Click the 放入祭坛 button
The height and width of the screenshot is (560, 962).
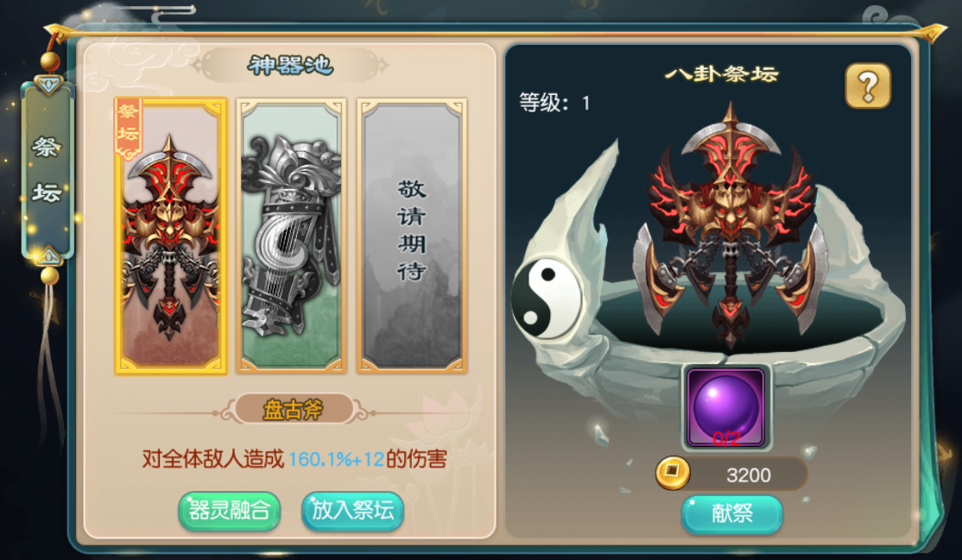352,510
